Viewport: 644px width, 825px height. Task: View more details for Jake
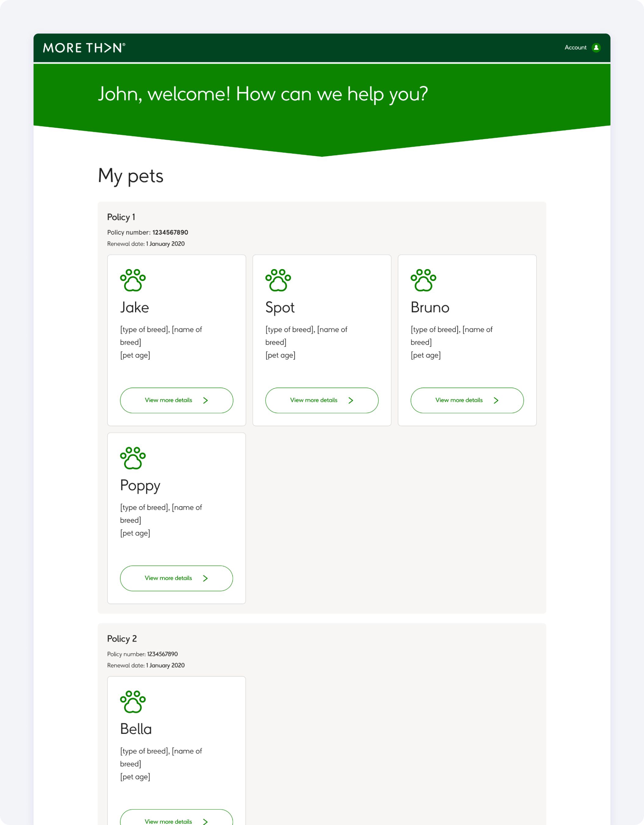tap(176, 400)
